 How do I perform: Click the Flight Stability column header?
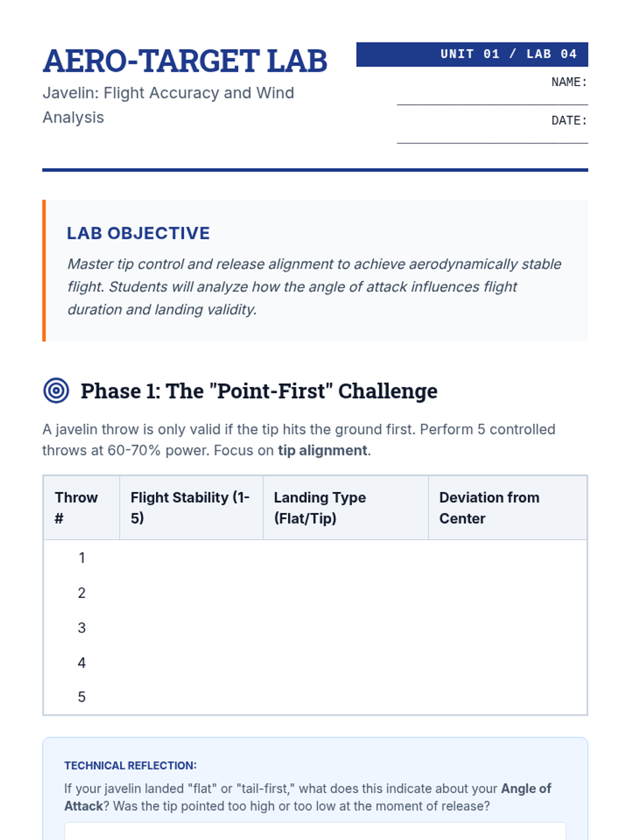click(x=191, y=508)
